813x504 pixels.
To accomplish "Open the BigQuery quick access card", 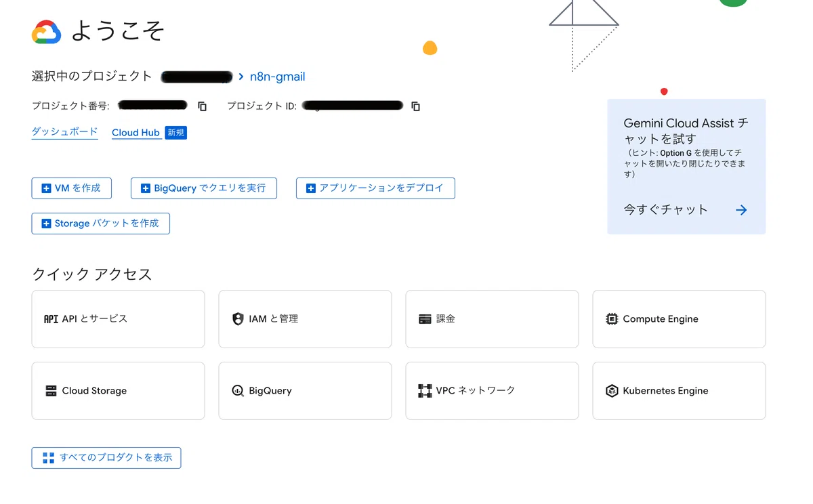I will pyautogui.click(x=305, y=391).
